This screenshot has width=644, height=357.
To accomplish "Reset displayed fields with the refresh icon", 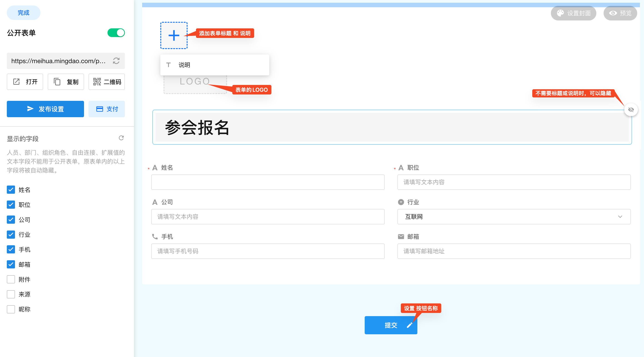I will coord(121,138).
